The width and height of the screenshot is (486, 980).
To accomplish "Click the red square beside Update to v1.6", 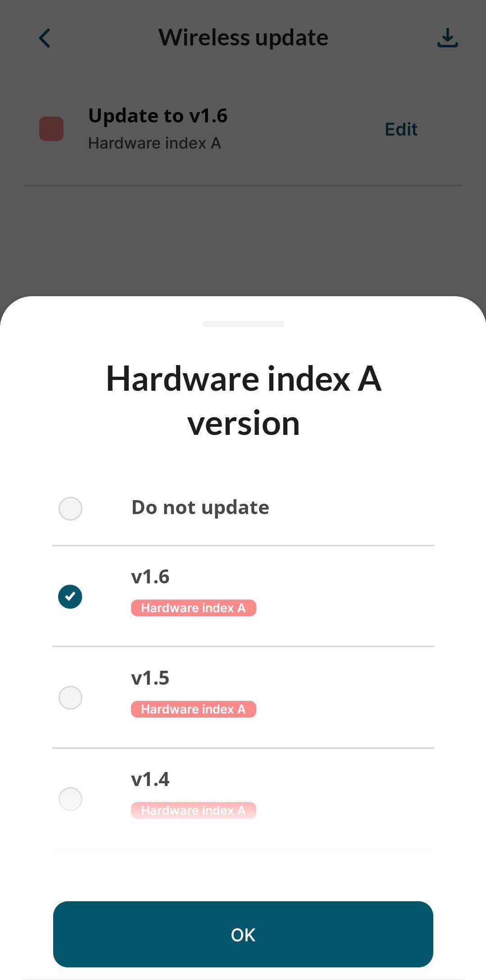I will click(x=51, y=129).
